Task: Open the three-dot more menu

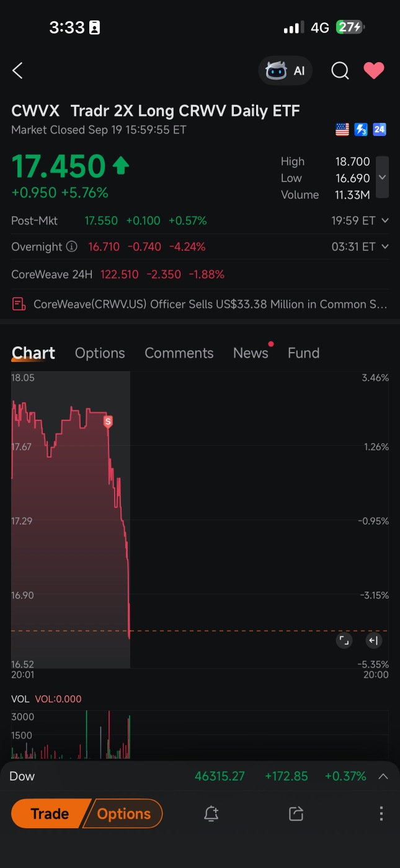Action: click(381, 814)
